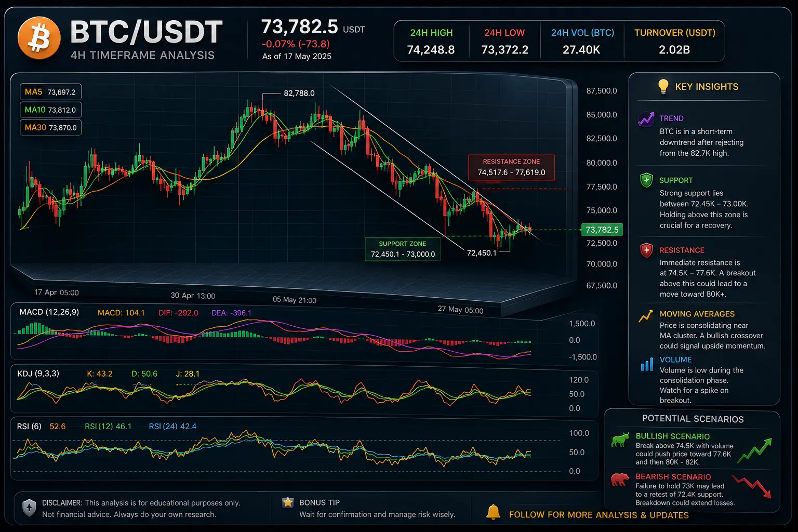Image resolution: width=798 pixels, height=532 pixels.
Task: Select the "05 May 21:00" time label
Action: coord(295,300)
